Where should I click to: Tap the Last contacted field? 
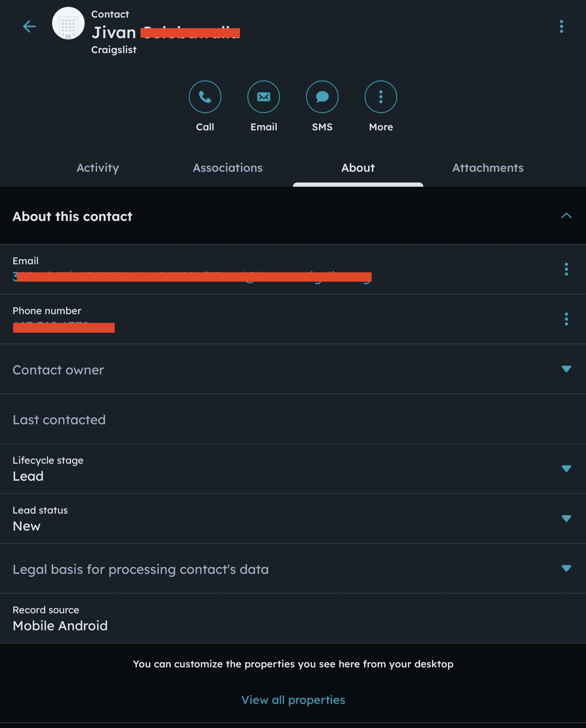pyautogui.click(x=59, y=420)
